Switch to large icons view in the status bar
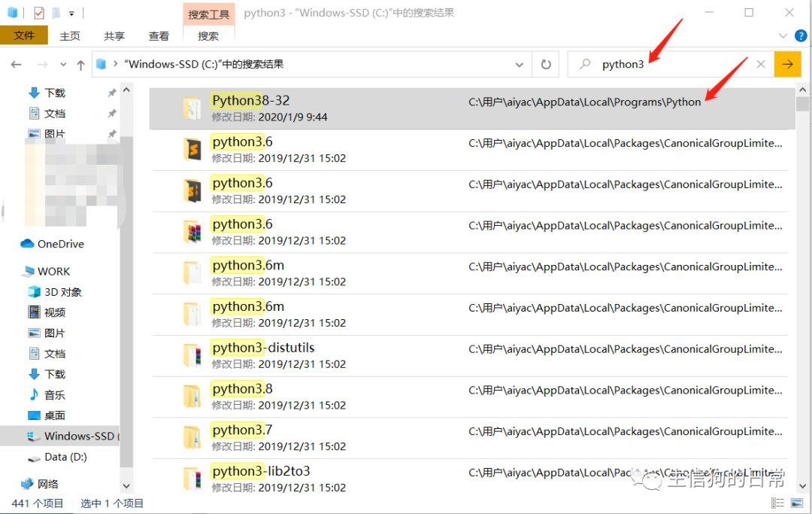Viewport: 812px width, 514px height. 797,503
